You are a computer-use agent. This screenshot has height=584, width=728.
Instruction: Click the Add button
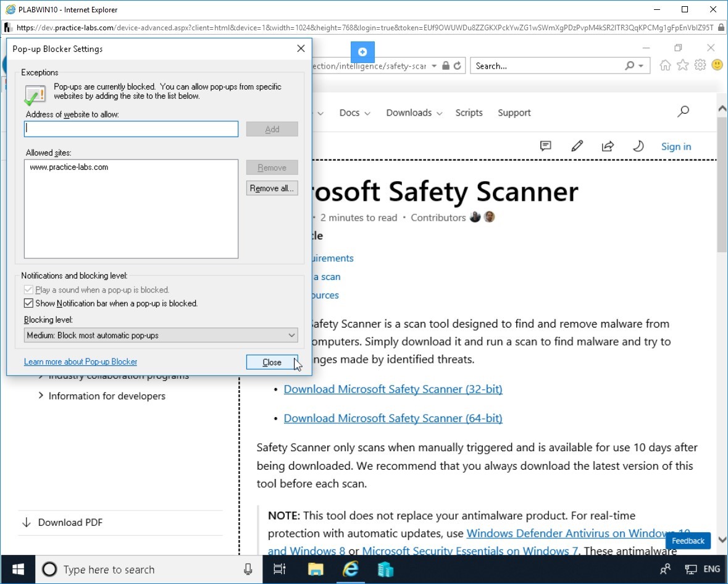tap(272, 129)
